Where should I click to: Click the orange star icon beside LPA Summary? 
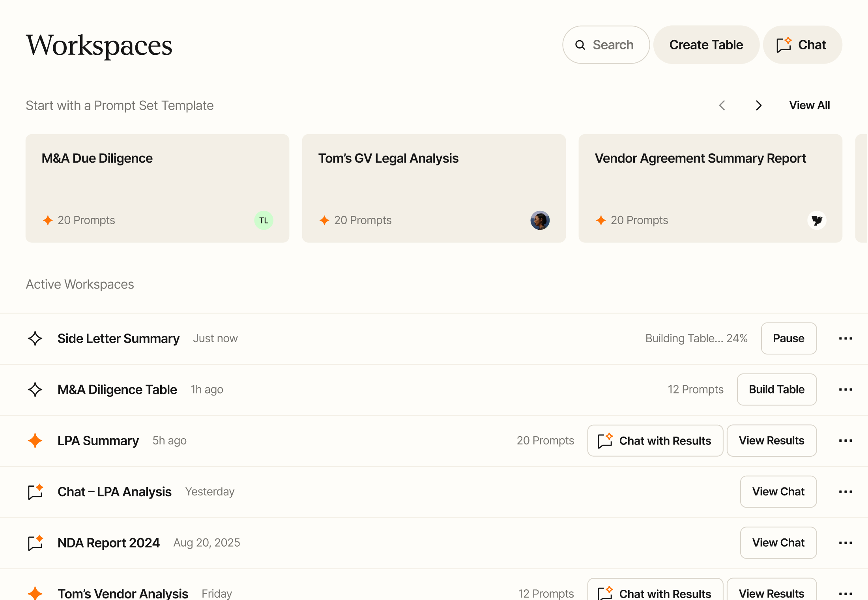35,441
